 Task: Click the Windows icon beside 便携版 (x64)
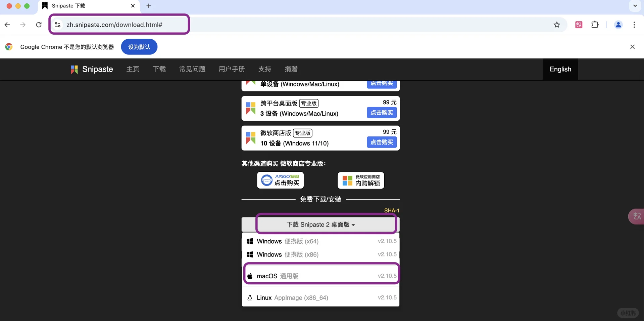point(250,241)
